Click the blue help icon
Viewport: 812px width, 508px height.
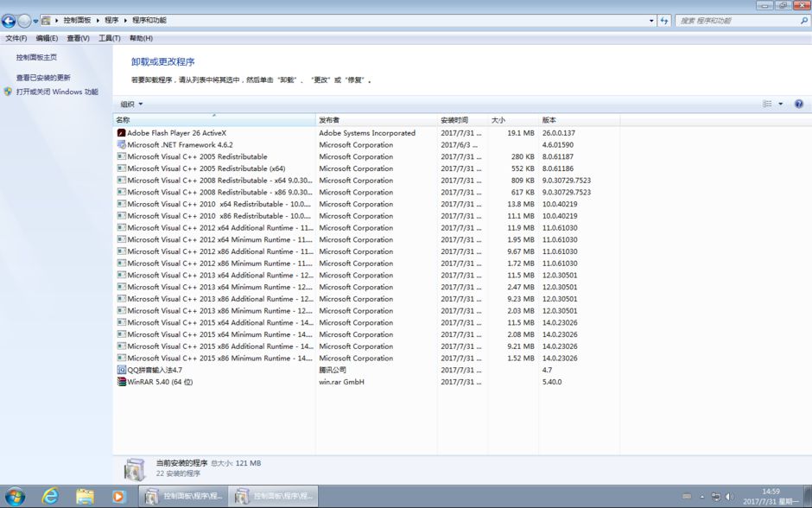click(x=798, y=104)
